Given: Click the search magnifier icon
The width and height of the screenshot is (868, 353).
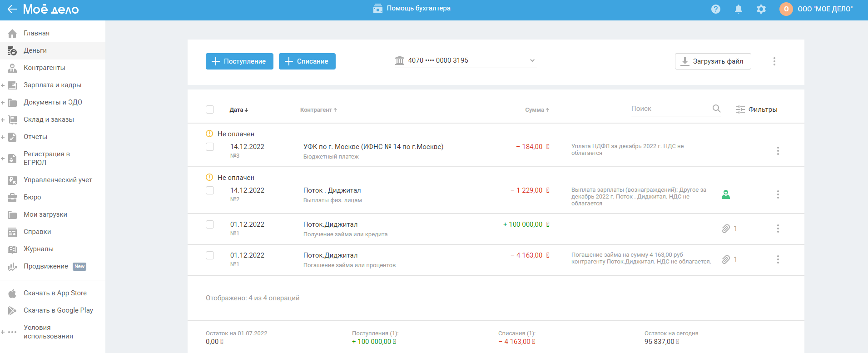Looking at the screenshot, I should tap(716, 109).
